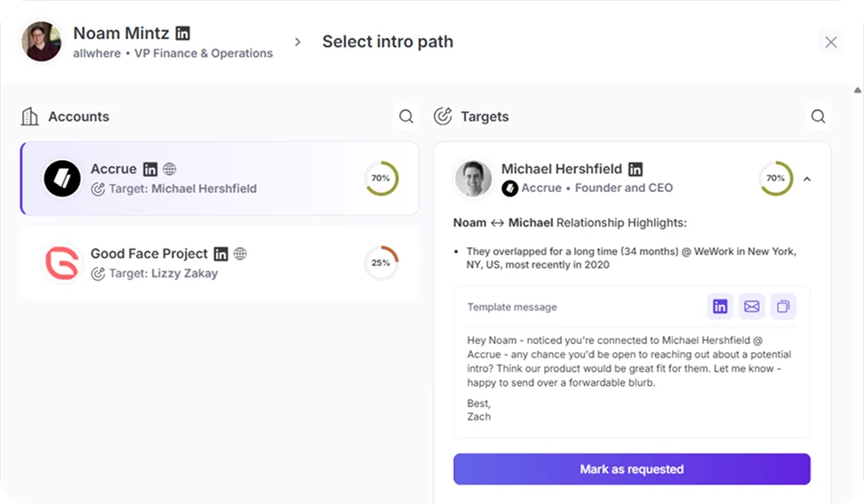Send template message via email icon
Viewport: 864px width, 504px height.
[752, 307]
